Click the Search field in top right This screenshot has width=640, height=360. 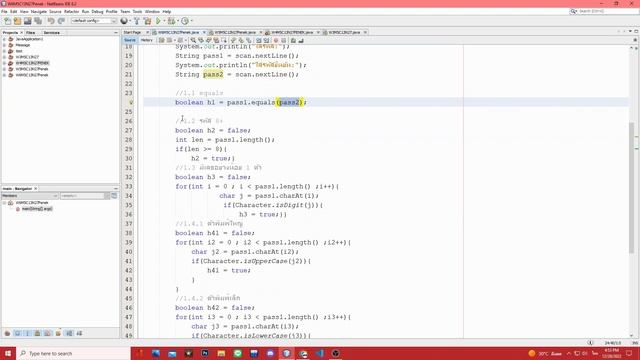coord(604,11)
